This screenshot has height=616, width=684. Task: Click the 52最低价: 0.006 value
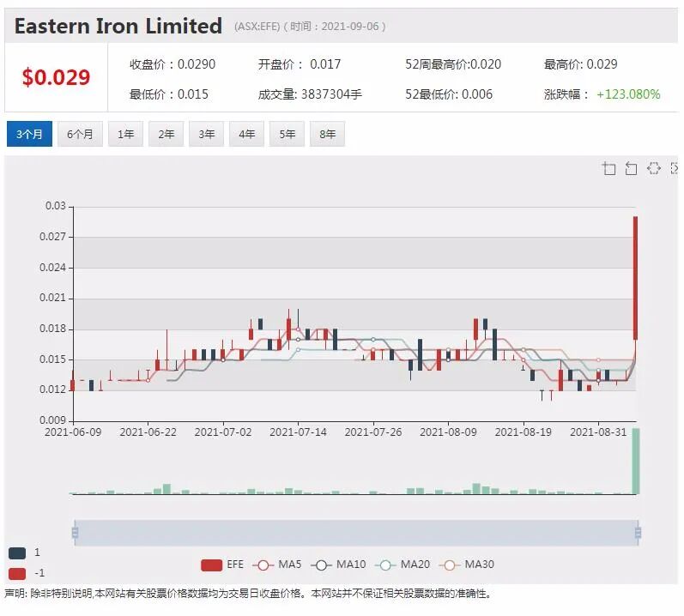(x=449, y=94)
